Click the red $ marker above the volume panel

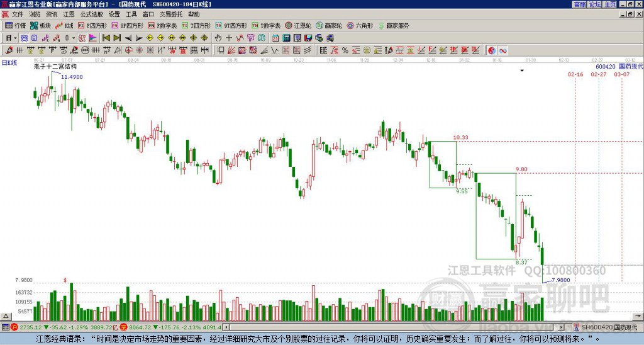coord(65,280)
